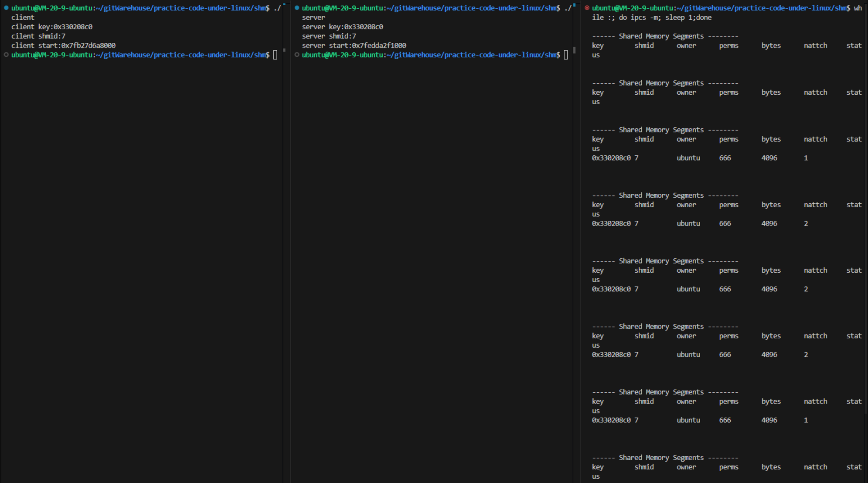The height and width of the screenshot is (483, 868).
Task: Click client terminal scrollbar thumb
Action: click(x=284, y=50)
